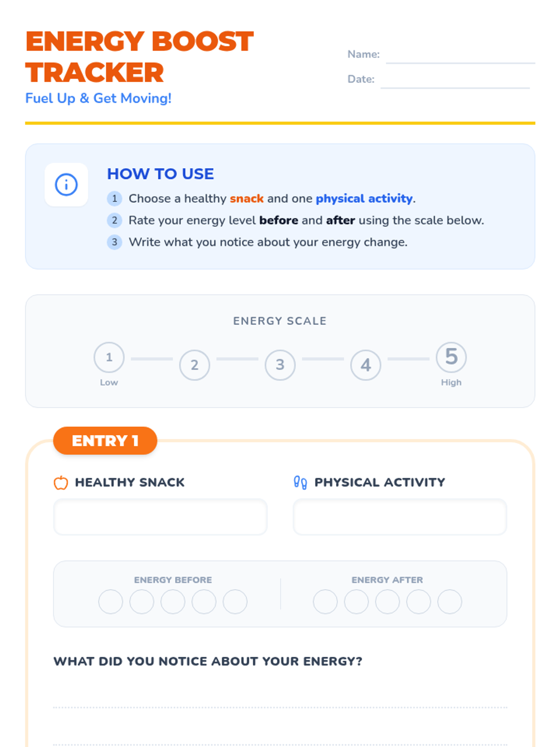Click the step 3 number badge
This screenshot has height=747, width=560.
114,242
